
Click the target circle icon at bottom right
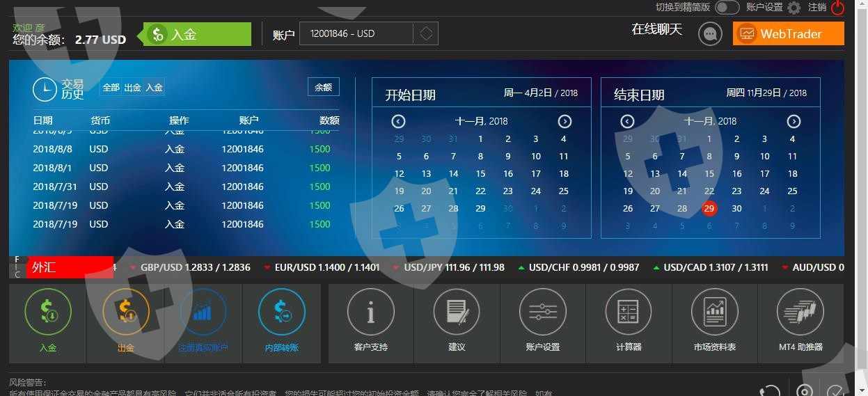pyautogui.click(x=805, y=391)
